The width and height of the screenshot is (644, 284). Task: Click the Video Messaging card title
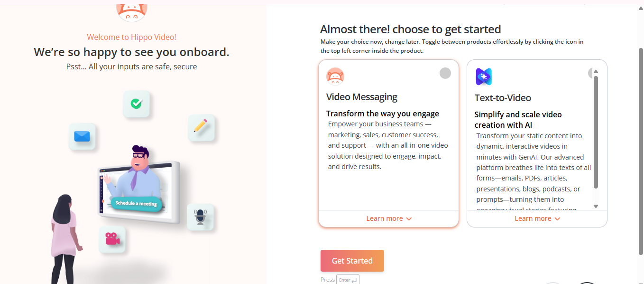click(362, 97)
